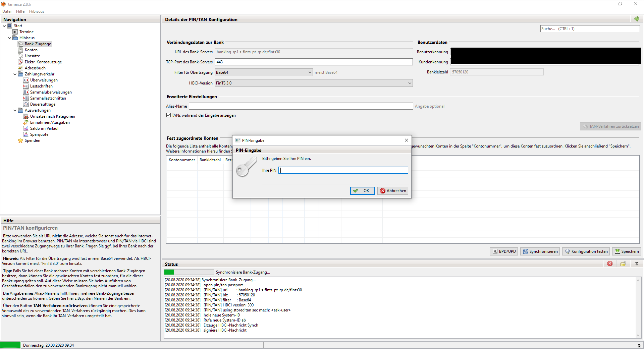Collapse the Zahlungsverkehr tree node
Viewport: 644px width, 349px height.
click(x=15, y=74)
